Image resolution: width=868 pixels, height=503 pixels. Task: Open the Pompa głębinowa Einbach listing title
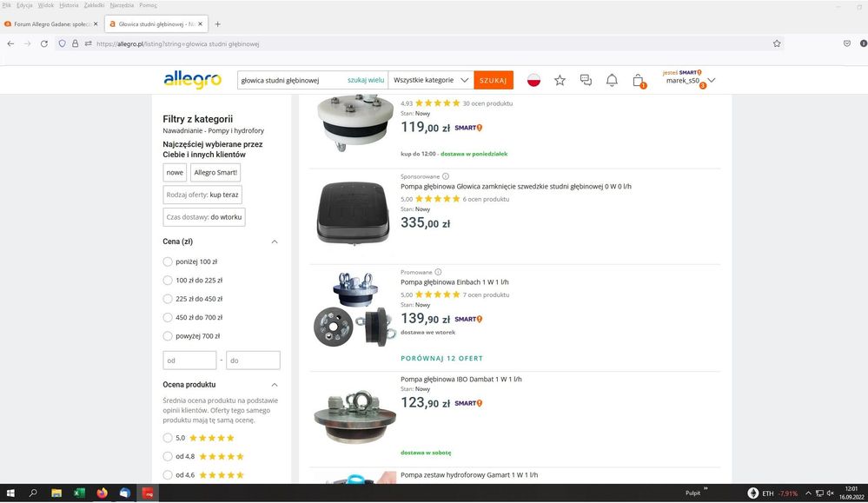tap(454, 282)
